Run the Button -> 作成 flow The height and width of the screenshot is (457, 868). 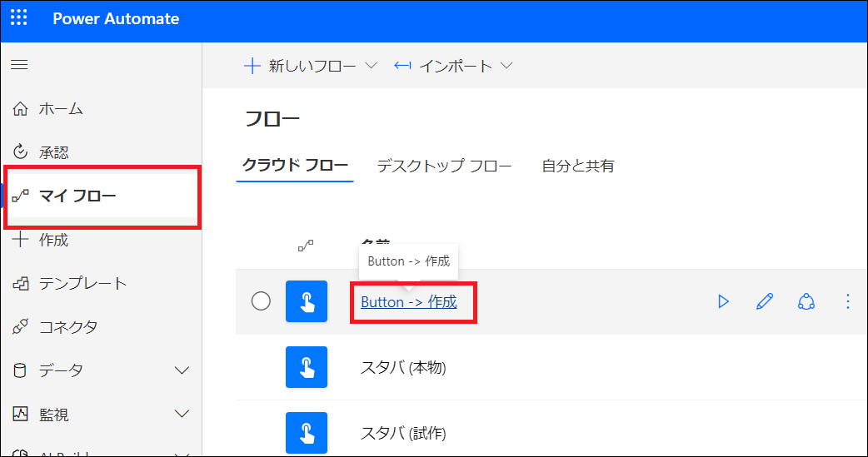[723, 301]
